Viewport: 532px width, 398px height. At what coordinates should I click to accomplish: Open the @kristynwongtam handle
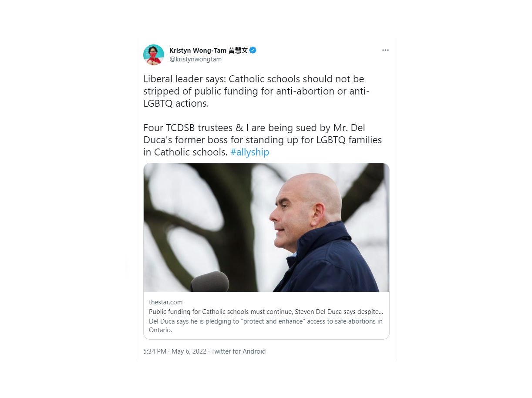195,59
